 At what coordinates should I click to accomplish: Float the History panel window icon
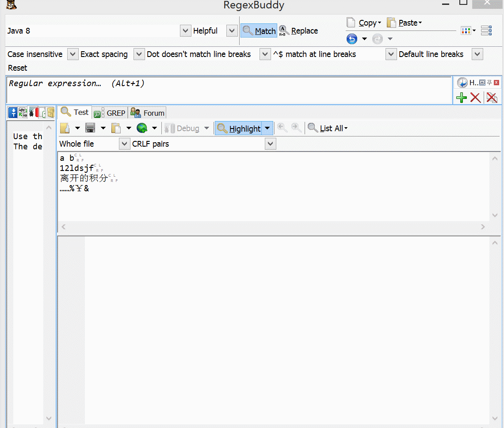(x=482, y=83)
